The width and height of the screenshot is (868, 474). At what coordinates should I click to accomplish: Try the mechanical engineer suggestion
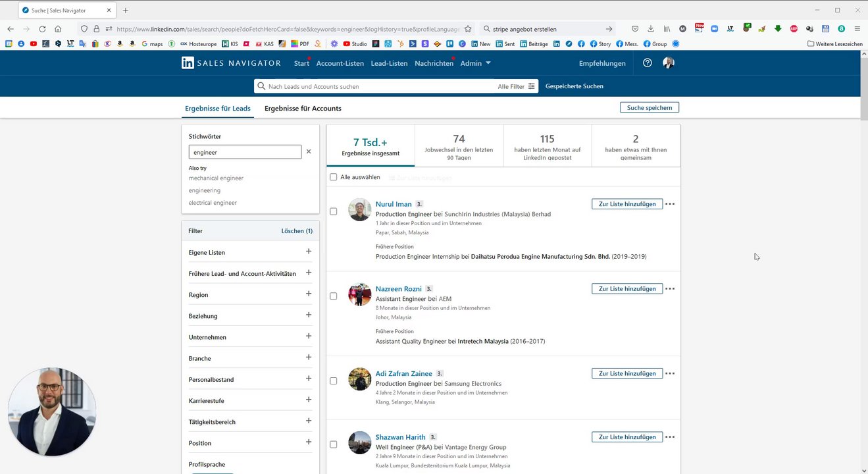point(216,178)
